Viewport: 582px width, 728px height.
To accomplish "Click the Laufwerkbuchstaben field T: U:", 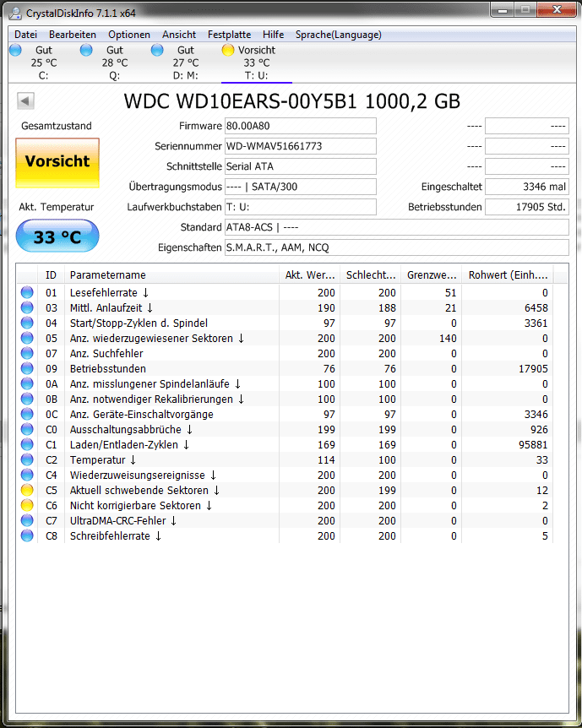I will click(x=301, y=207).
